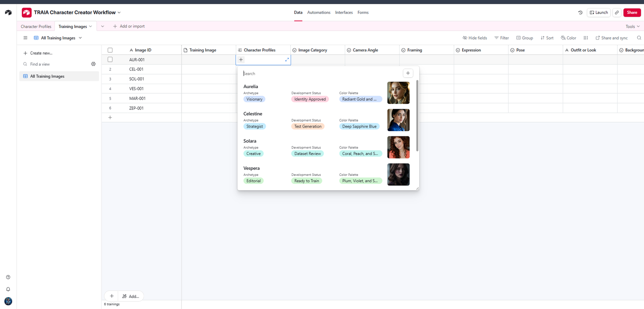
Task: Select the Celestine portrait thumbnail
Action: pos(398,120)
